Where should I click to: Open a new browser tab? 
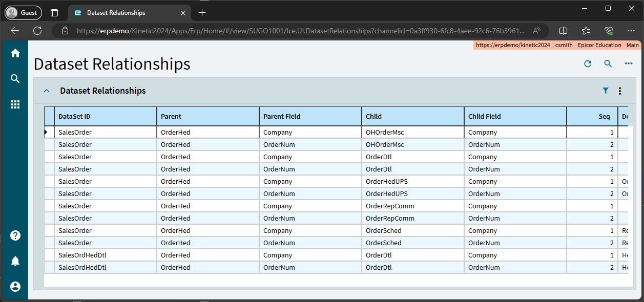pos(202,13)
